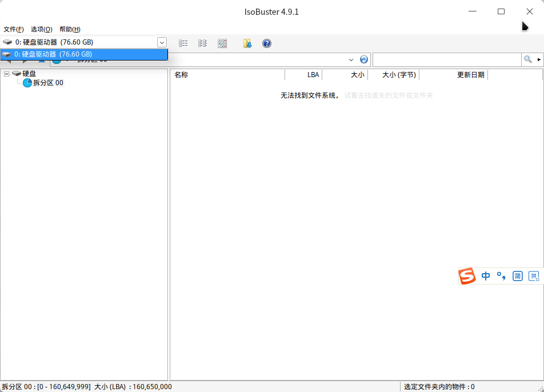
Task: Toggle simplified 简 character mode
Action: coord(518,276)
